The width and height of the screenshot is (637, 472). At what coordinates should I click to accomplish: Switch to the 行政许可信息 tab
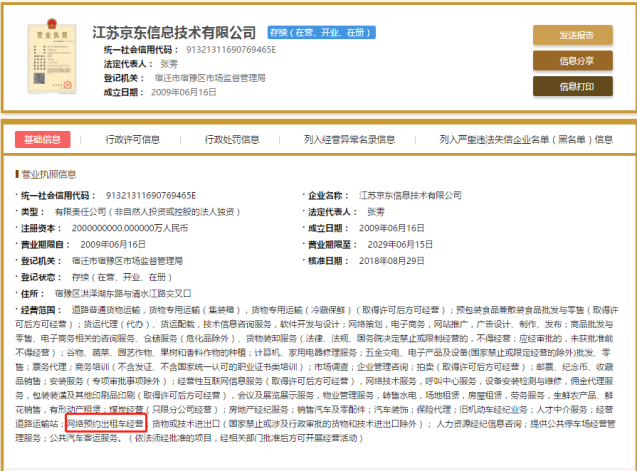pyautogui.click(x=132, y=140)
